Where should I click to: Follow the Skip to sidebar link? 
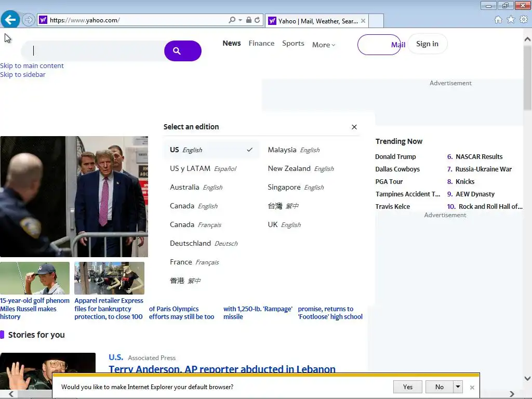pos(23,75)
